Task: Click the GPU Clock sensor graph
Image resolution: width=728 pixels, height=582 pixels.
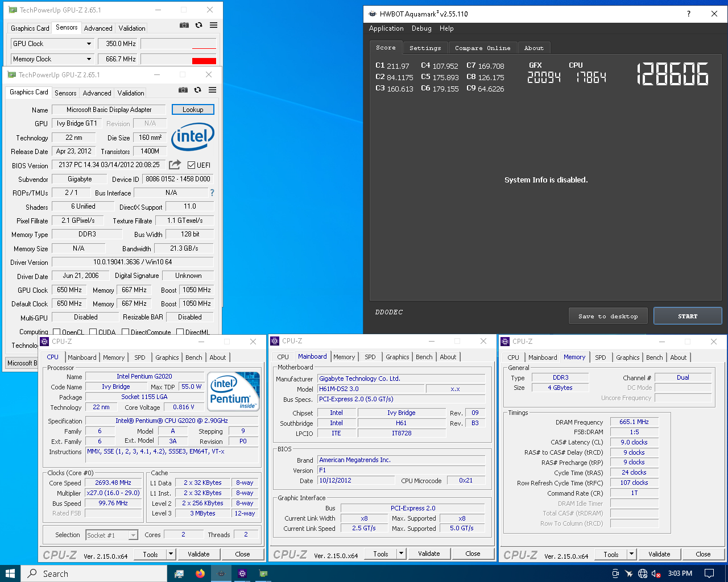Action: [x=178, y=44]
